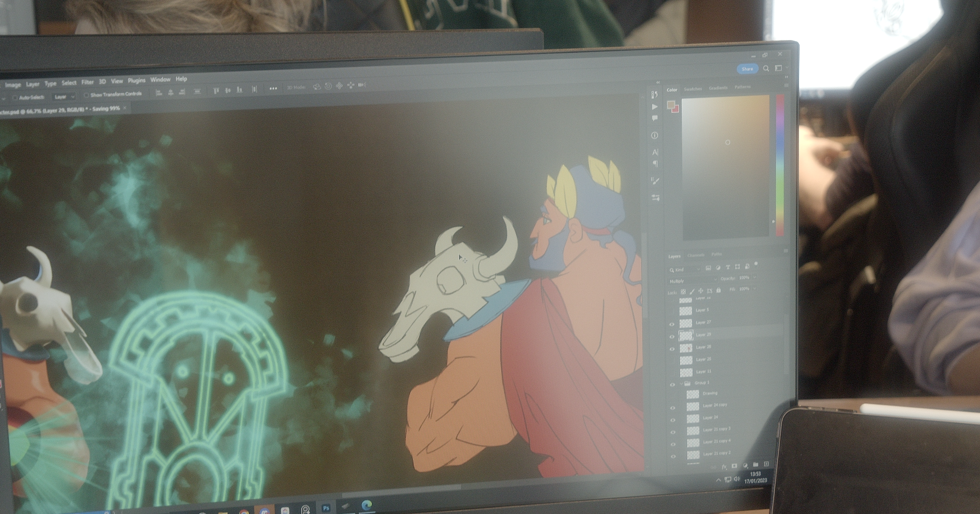This screenshot has width=980, height=514.
Task: Select the 3D orbit camera icon
Action: coord(316,87)
